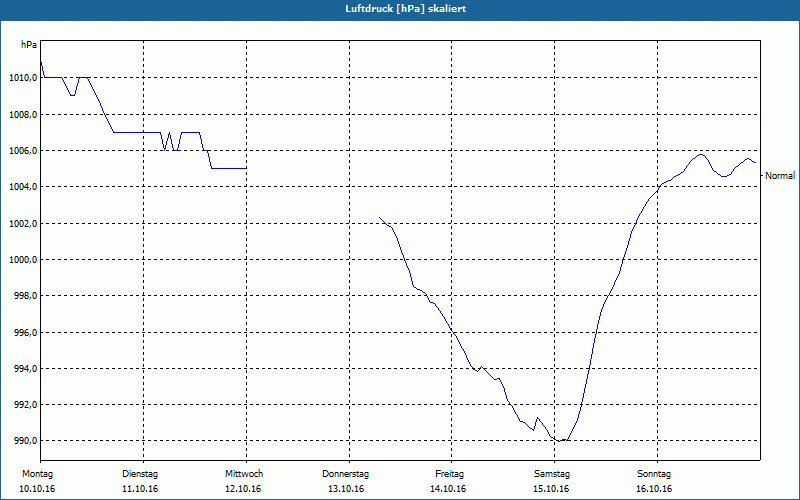This screenshot has width=800, height=500.
Task: Select the date 11.10.16
Action: tap(140, 489)
